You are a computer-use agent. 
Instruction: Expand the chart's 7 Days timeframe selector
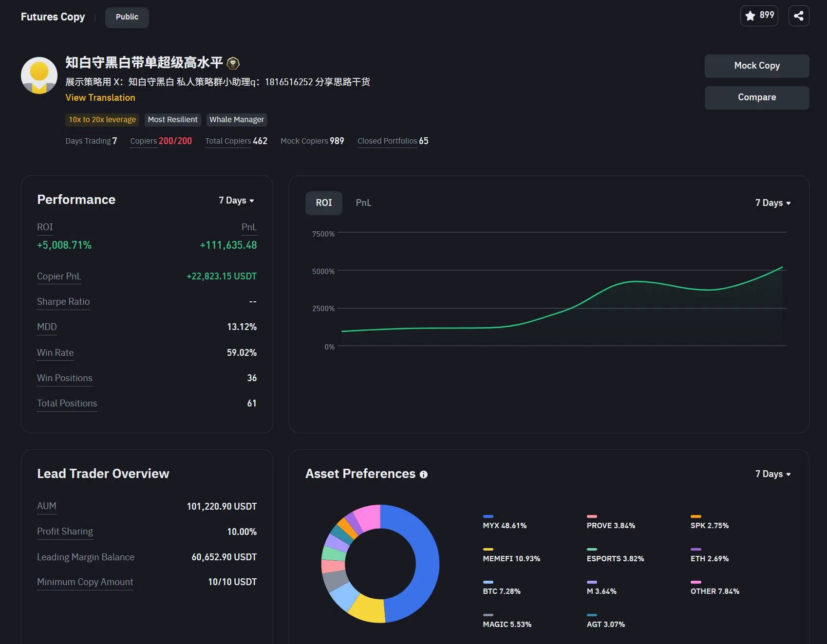point(772,203)
